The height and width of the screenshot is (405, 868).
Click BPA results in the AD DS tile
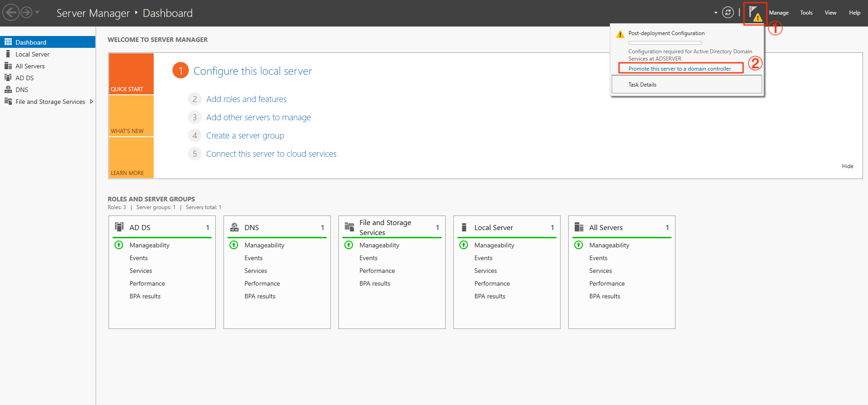pyautogui.click(x=145, y=296)
